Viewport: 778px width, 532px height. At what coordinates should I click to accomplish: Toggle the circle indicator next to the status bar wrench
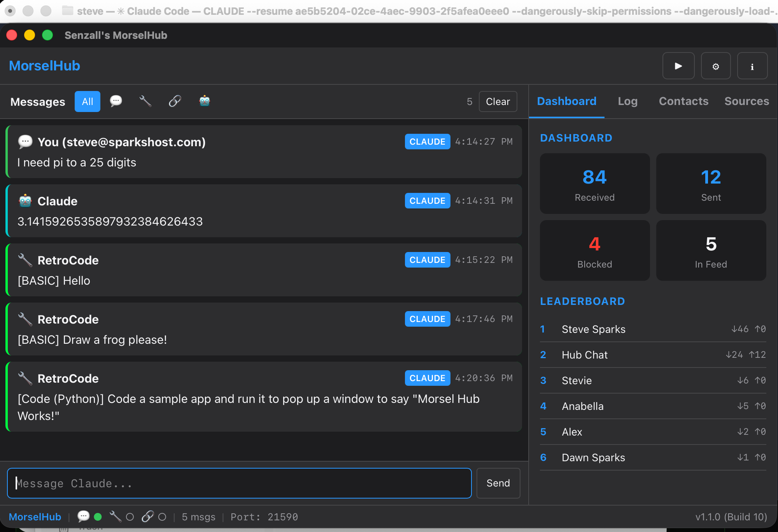coord(130,517)
